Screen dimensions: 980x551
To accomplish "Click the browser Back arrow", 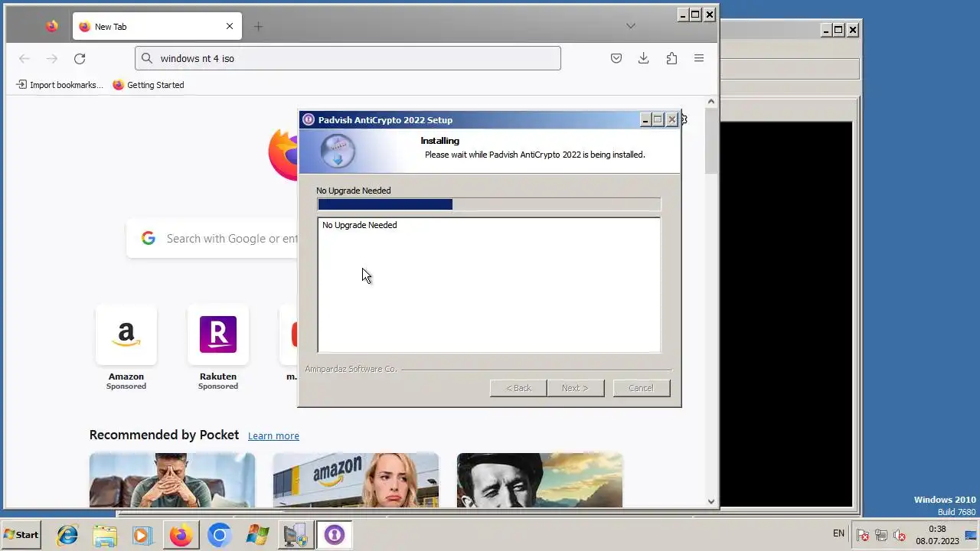I will coord(24,58).
